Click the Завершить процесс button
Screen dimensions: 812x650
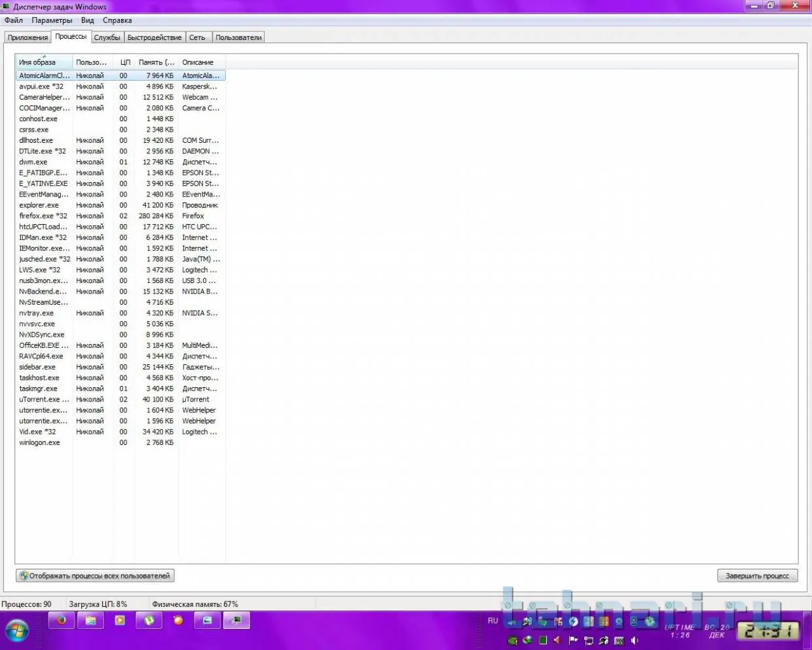(757, 576)
